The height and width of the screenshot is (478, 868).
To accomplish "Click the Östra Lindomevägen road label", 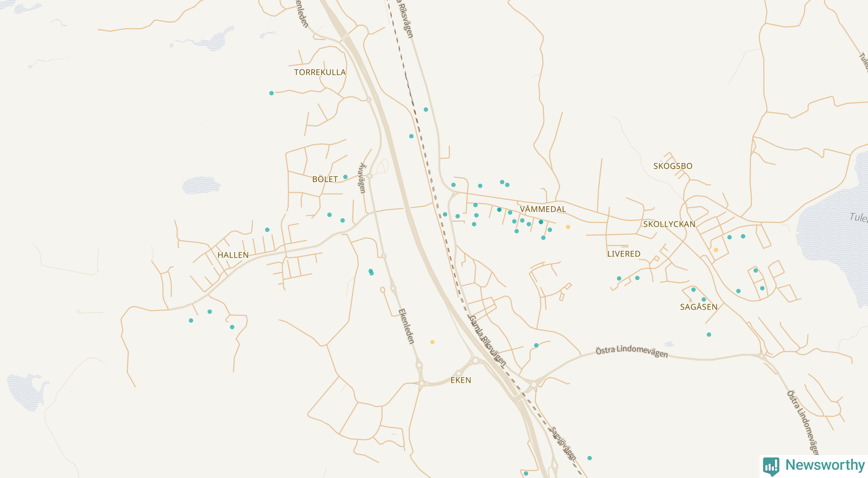I will 632,351.
